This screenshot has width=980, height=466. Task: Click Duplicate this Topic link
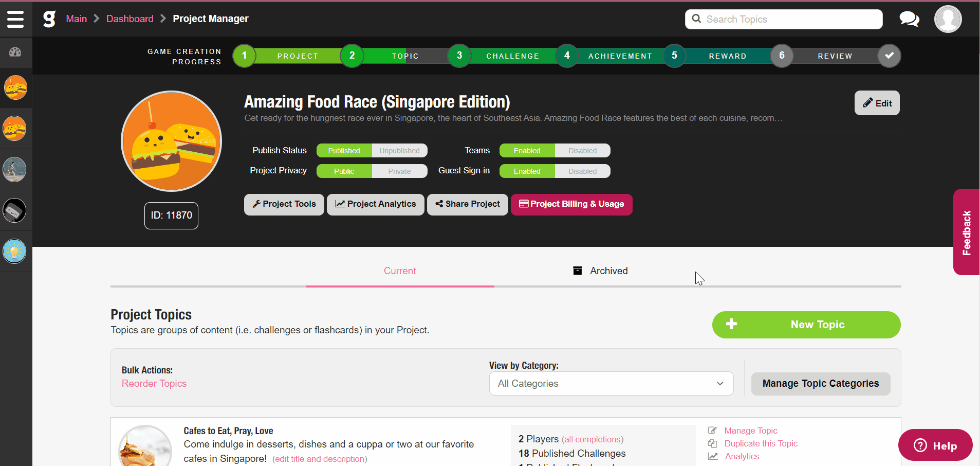(761, 443)
